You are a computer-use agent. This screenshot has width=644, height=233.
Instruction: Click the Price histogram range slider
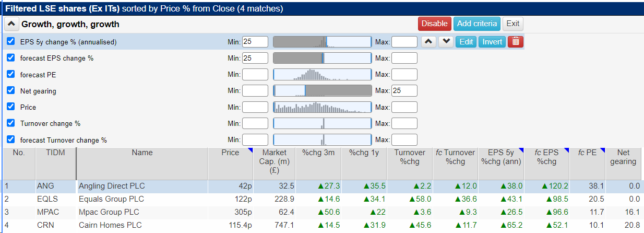coord(322,107)
